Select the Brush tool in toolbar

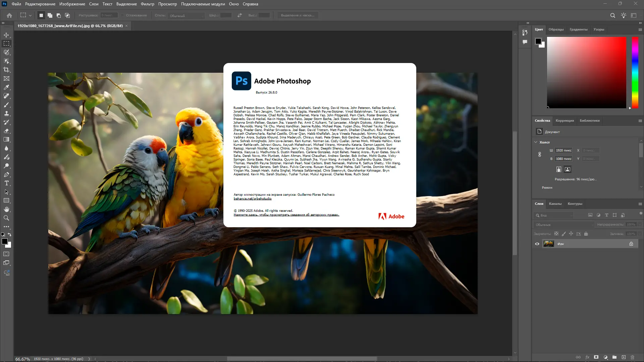[x=6, y=105]
